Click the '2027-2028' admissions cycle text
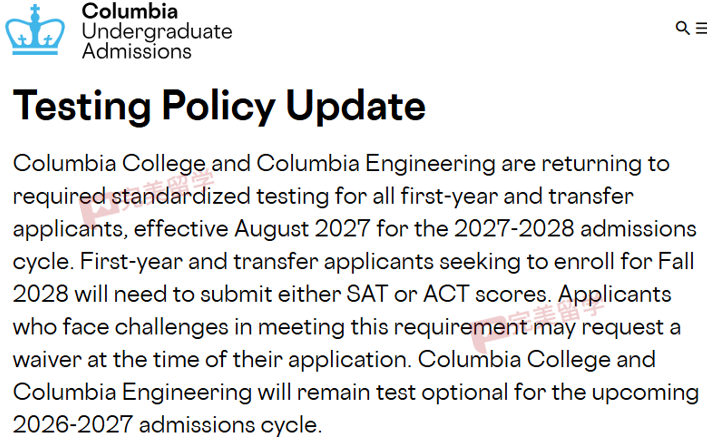 click(514, 229)
